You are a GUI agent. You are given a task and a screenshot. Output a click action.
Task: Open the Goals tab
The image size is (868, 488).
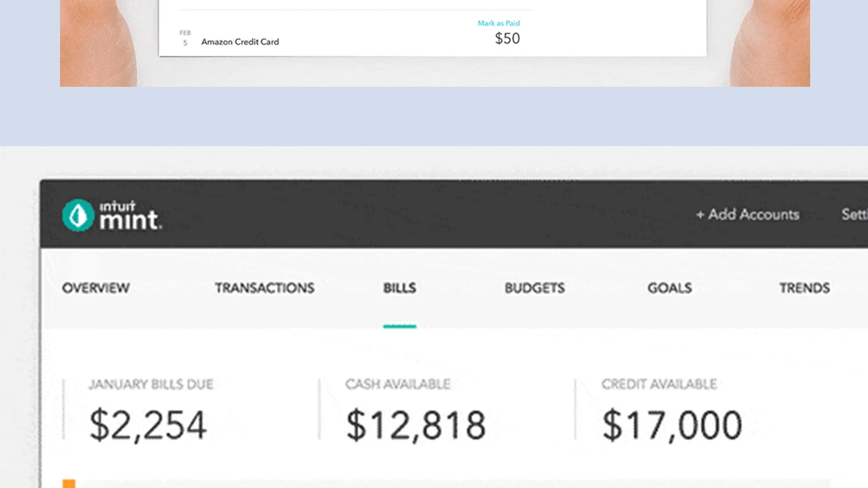click(669, 288)
